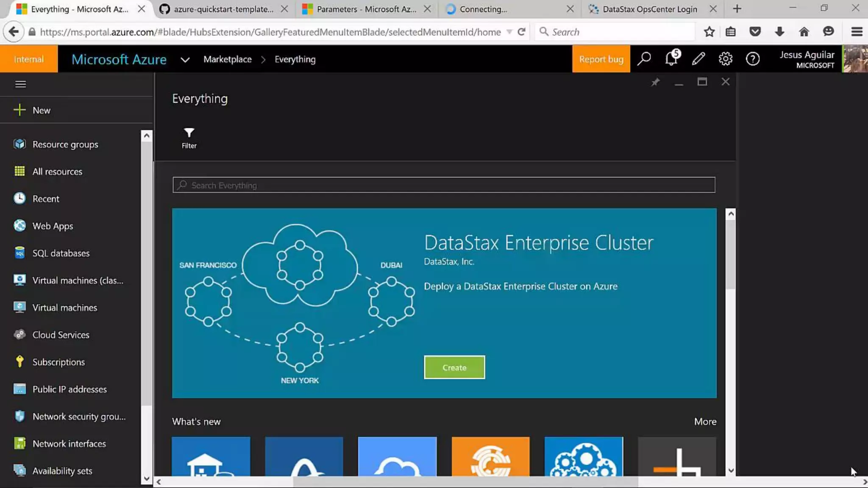Click Firefox Search box
This screenshot has height=488, width=868.
pyautogui.click(x=615, y=32)
